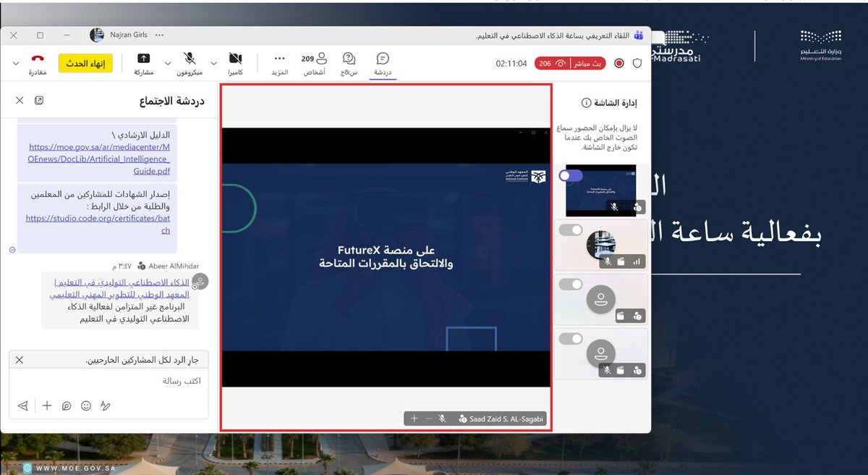Open the Chat (دردشة) panel button
The image size is (868, 475).
(383, 64)
